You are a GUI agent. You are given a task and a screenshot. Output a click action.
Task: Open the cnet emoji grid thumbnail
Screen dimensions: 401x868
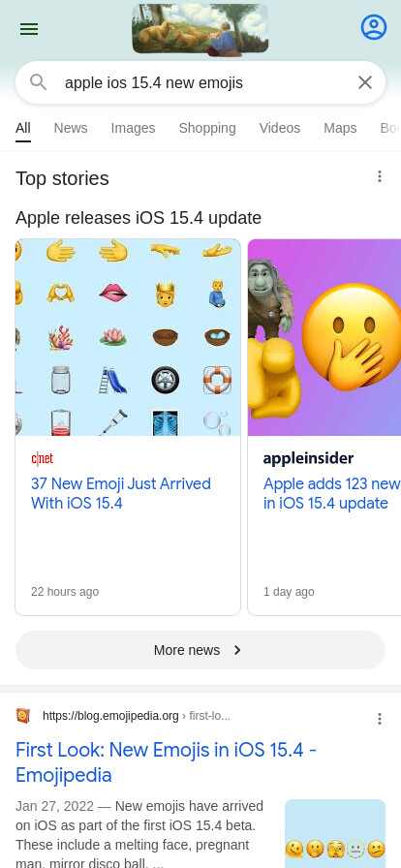[128, 337]
